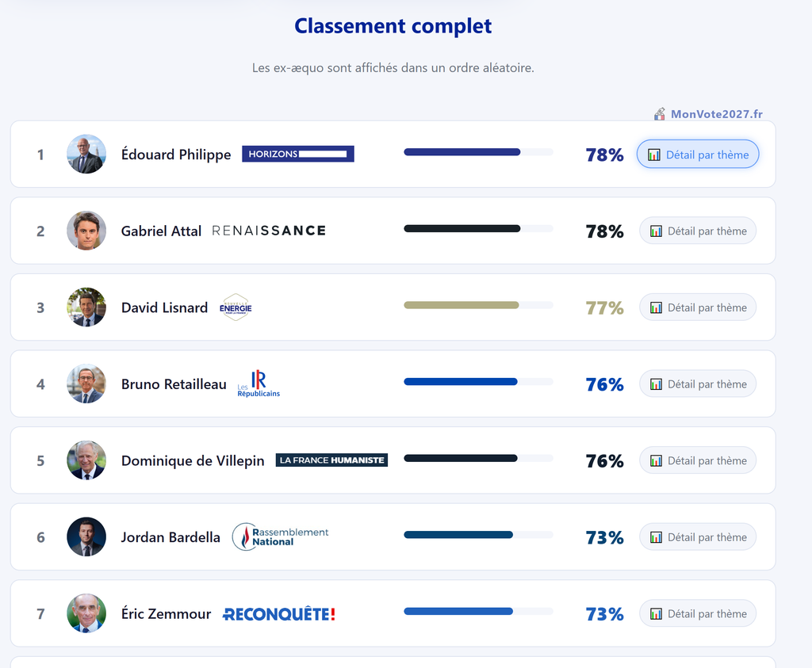812x668 pixels.
Task: Open Bruno Retailleau's detail by theme
Action: tap(698, 384)
